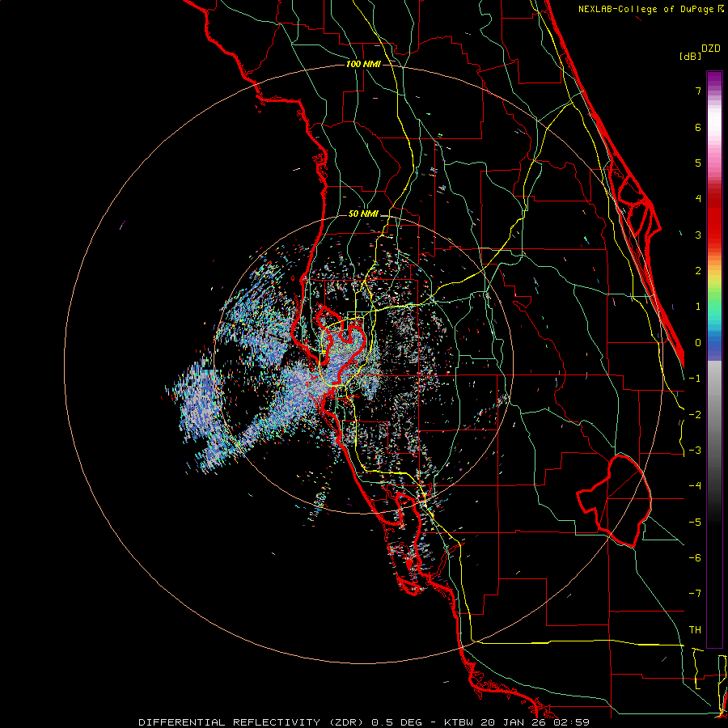Image resolution: width=728 pixels, height=728 pixels.
Task: Select the 0 dB scale label
Action: click(698, 343)
